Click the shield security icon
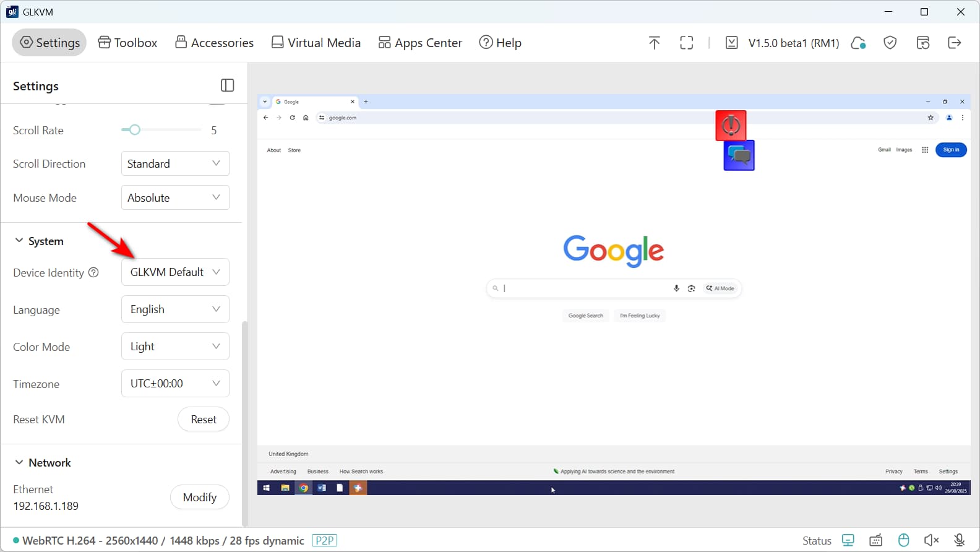 click(890, 43)
